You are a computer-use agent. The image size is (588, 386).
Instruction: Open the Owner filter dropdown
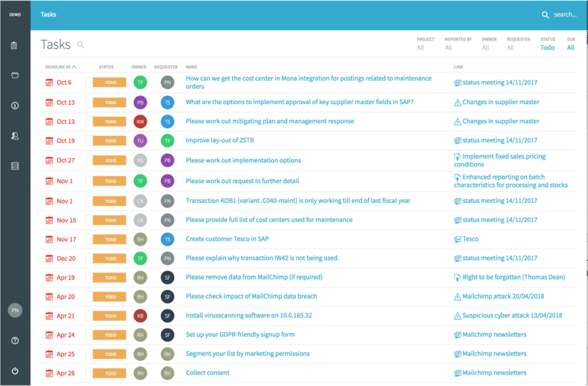pyautogui.click(x=485, y=48)
